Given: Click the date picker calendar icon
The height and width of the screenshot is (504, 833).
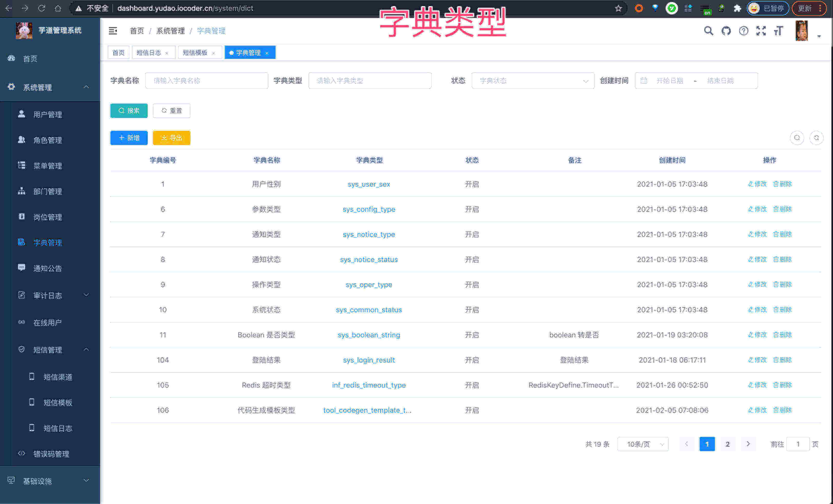Looking at the screenshot, I should coord(644,80).
